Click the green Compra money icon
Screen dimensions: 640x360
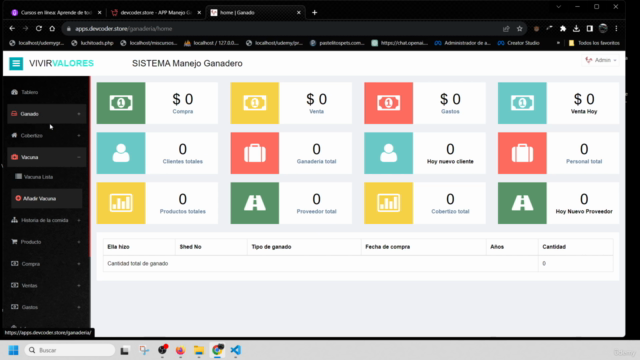(x=121, y=103)
